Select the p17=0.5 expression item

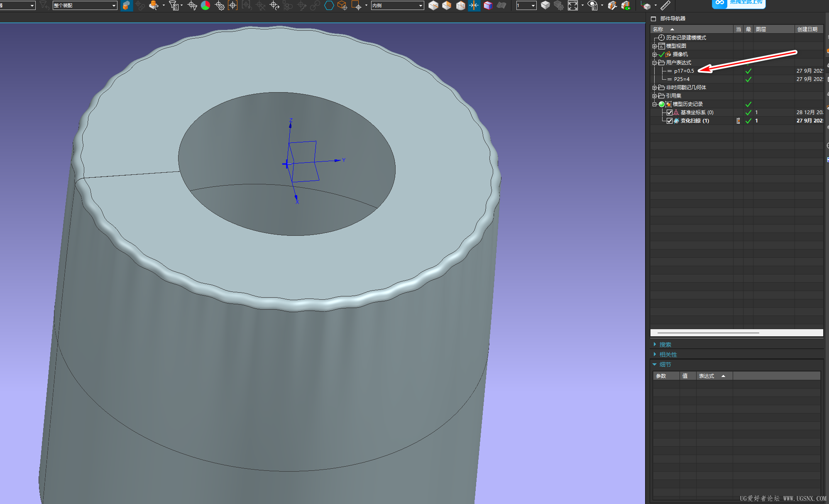(x=684, y=71)
